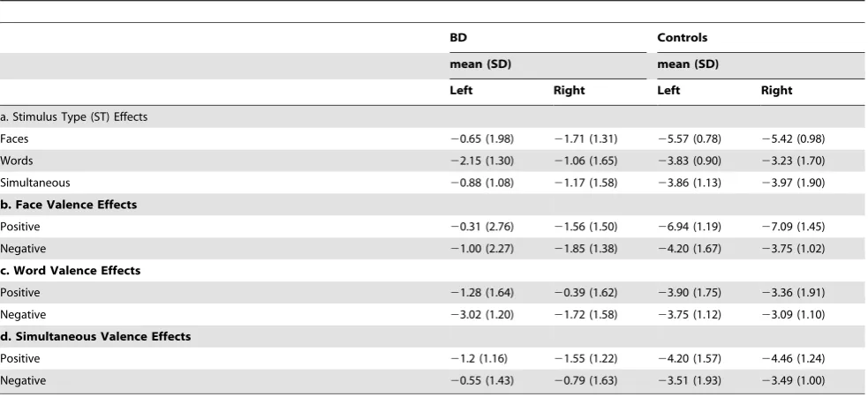The height and width of the screenshot is (397, 868).
Task: Select the Words row label
Action: point(16,161)
